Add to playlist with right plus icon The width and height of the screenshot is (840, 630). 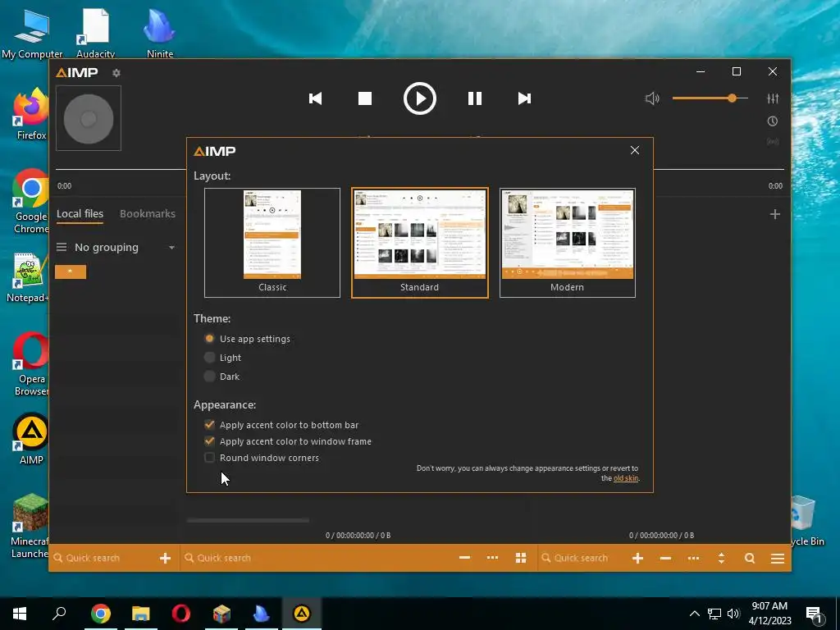pos(637,558)
